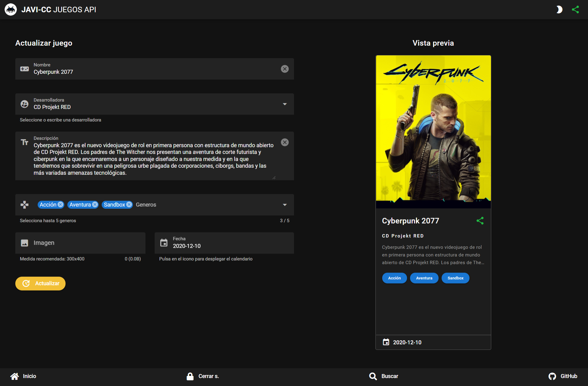Remove the Sandbox genre chip
The height and width of the screenshot is (386, 588).
(129, 204)
